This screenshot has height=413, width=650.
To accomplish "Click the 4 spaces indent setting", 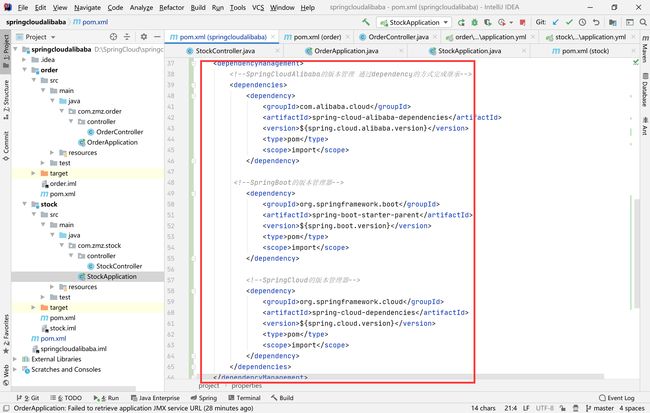I will (632, 408).
